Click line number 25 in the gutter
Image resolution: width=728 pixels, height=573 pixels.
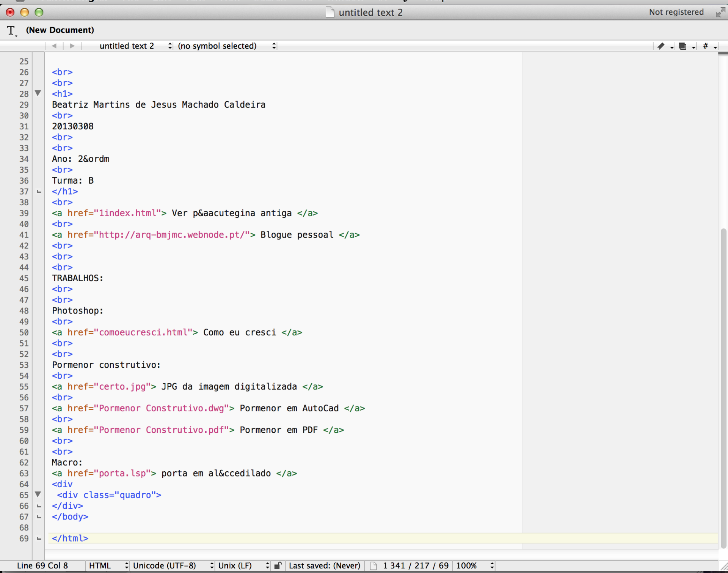[24, 61]
